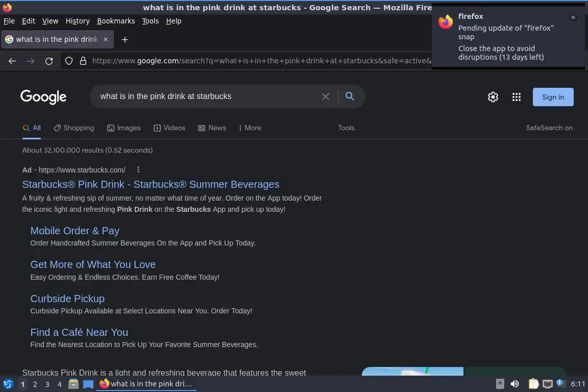Click the Sign in button
This screenshot has width=588, height=392.
point(553,97)
